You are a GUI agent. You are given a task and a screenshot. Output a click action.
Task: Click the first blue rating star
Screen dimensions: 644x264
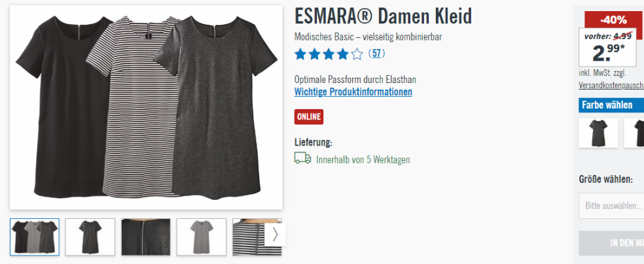(300, 54)
